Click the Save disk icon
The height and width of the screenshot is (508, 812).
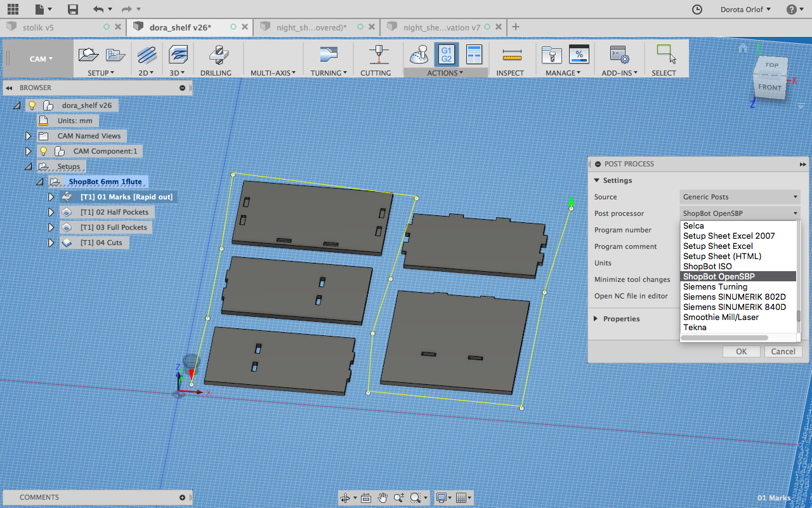[73, 9]
